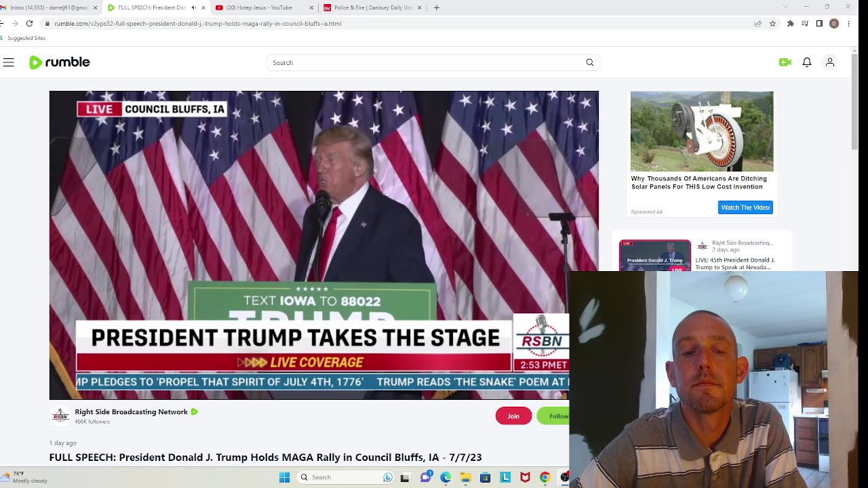Open Microsoft Store from taskbar
868x488 pixels.
pyautogui.click(x=485, y=477)
